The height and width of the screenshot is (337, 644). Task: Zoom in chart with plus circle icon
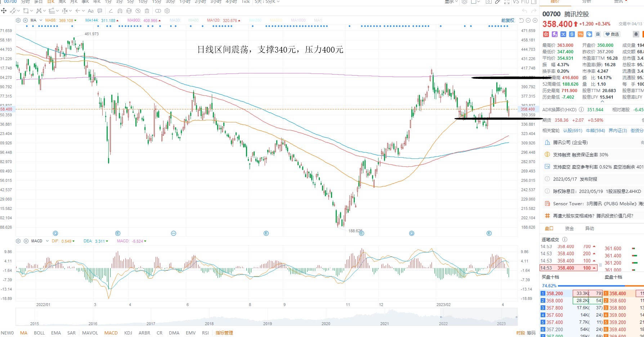pos(534,21)
